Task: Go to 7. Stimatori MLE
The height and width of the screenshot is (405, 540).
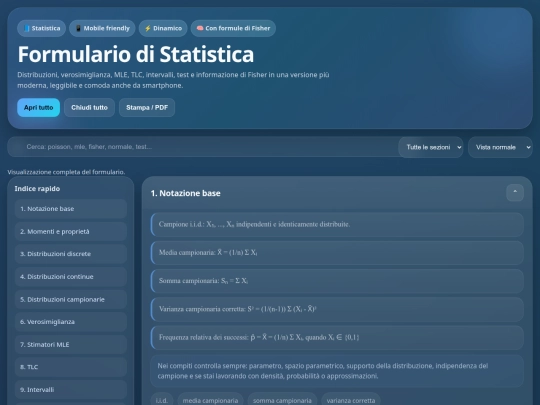Action: pos(71,344)
